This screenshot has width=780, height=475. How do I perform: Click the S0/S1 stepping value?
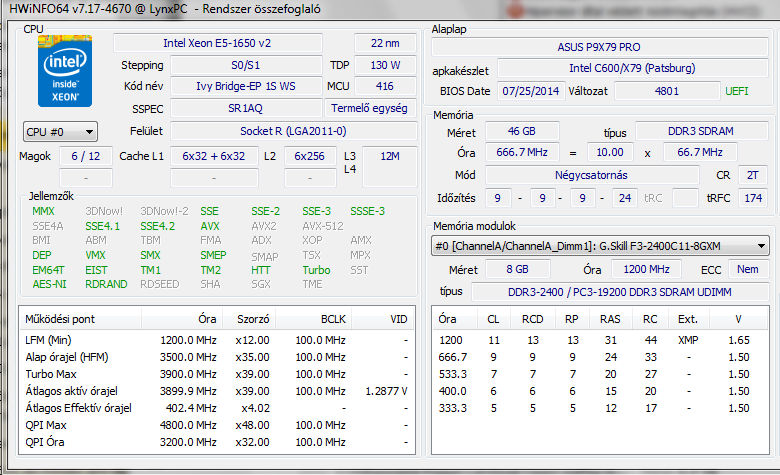pyautogui.click(x=246, y=65)
